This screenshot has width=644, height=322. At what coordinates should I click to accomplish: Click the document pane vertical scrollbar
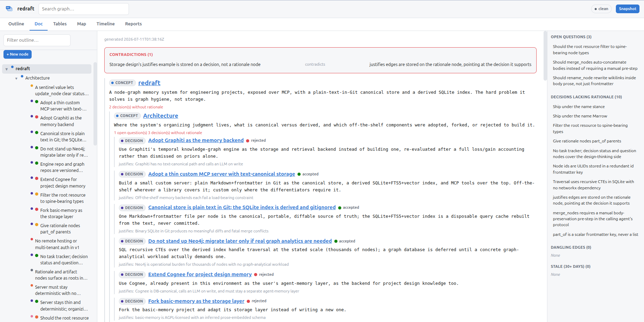click(x=545, y=56)
